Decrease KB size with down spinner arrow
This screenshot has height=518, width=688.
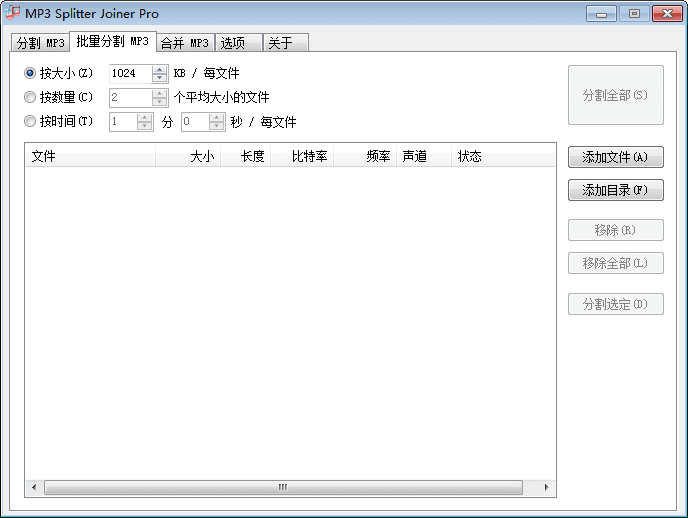pyautogui.click(x=159, y=78)
